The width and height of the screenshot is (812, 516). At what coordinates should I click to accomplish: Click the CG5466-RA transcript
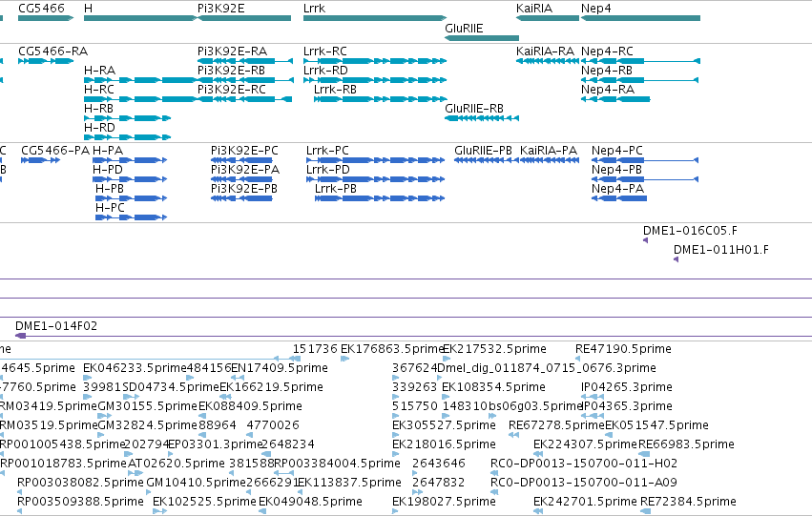tap(46, 61)
